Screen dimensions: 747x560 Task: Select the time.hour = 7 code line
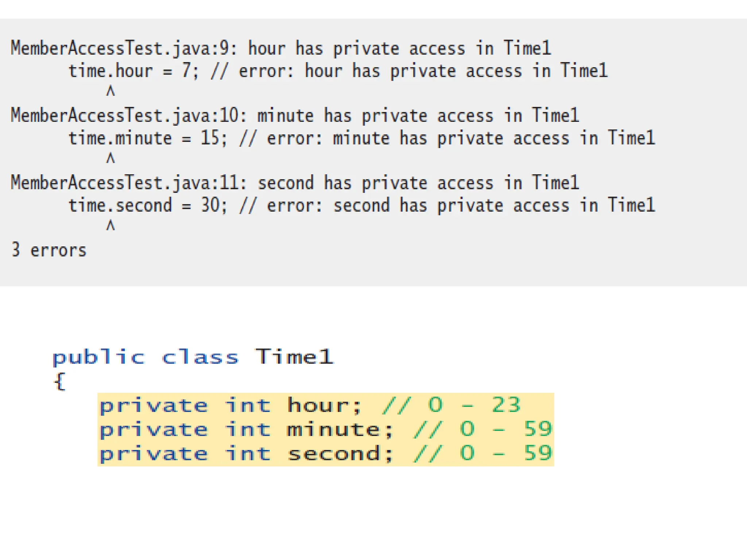tap(338, 71)
